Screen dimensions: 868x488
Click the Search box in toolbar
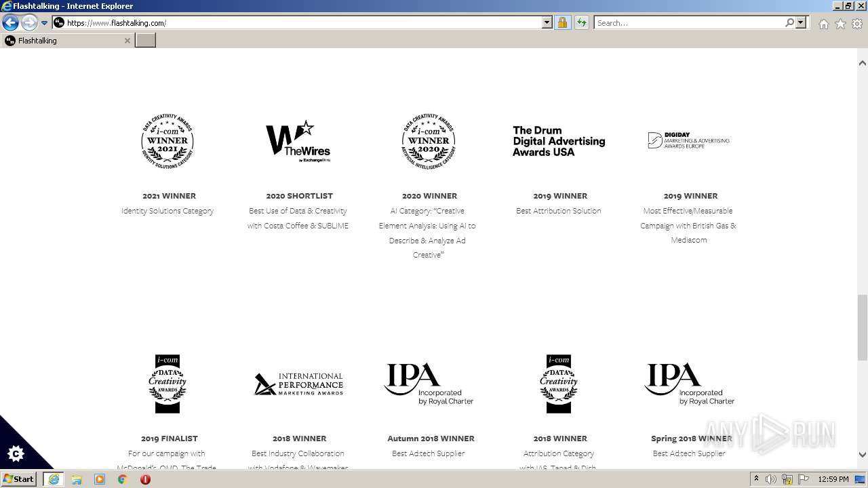pyautogui.click(x=688, y=23)
